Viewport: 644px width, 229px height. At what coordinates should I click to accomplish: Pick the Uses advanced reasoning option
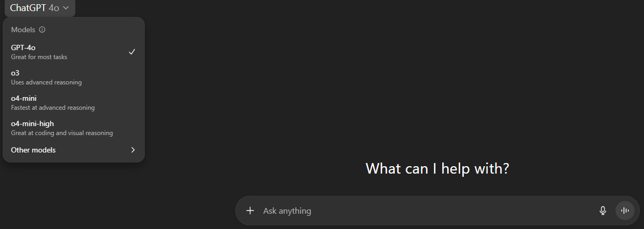(x=46, y=82)
